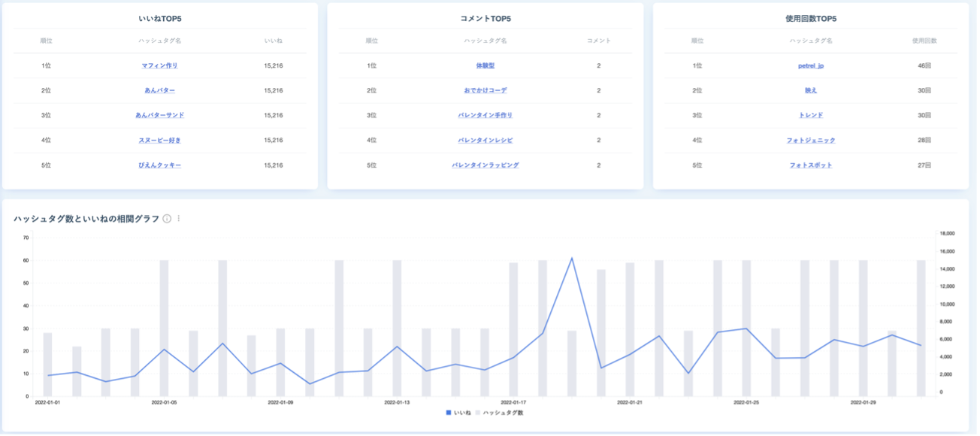Open the バレンタインラッピング hashtag link
980x436 pixels.
(485, 165)
